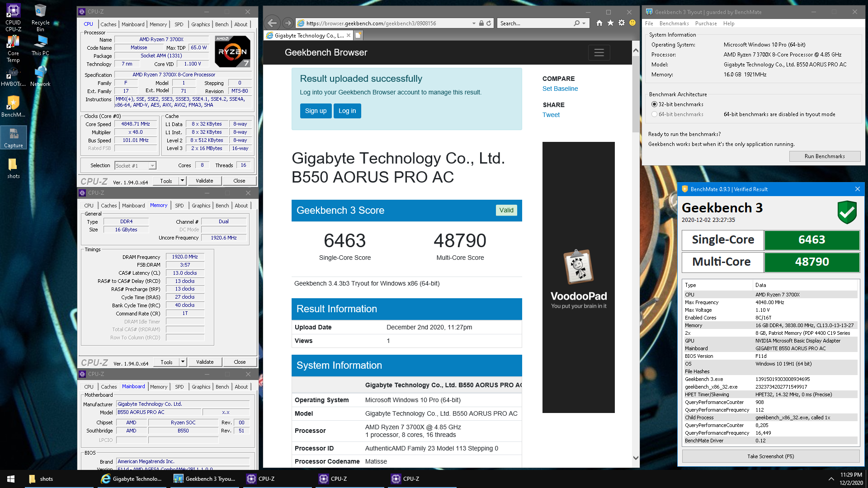Open the Purchase menu in Geekbench
Screen dimensions: 868x488
pyautogui.click(x=706, y=23)
